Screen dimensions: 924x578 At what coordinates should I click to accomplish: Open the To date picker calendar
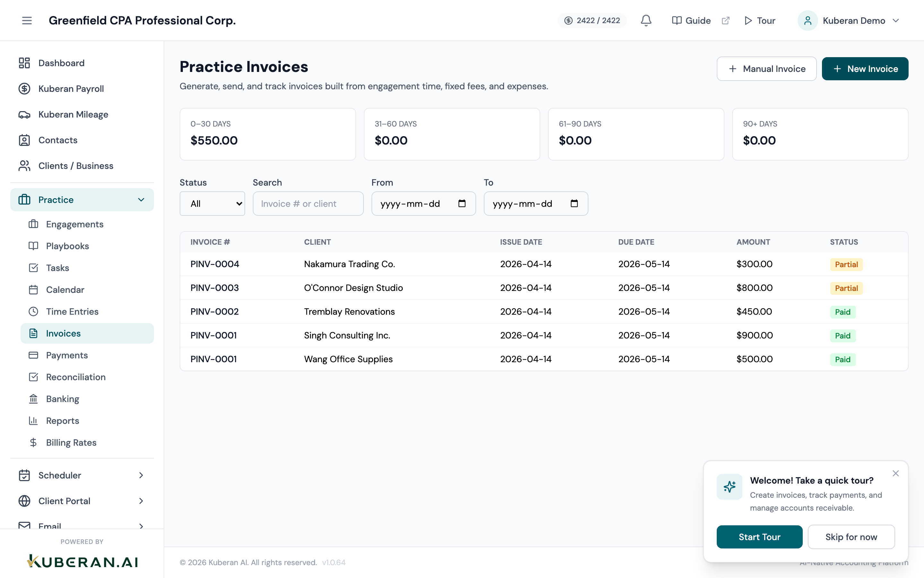pos(574,203)
